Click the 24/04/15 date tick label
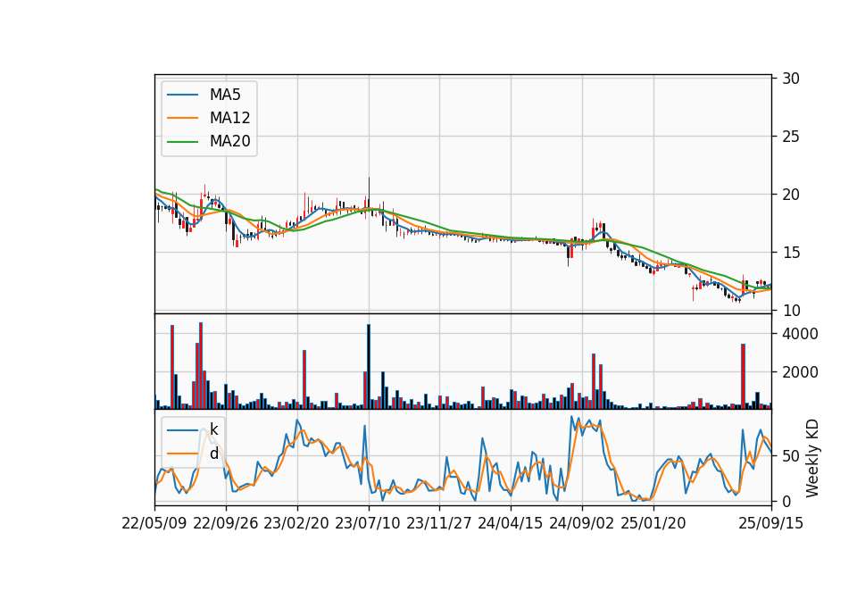This screenshot has width=857, height=616. pyautogui.click(x=511, y=523)
